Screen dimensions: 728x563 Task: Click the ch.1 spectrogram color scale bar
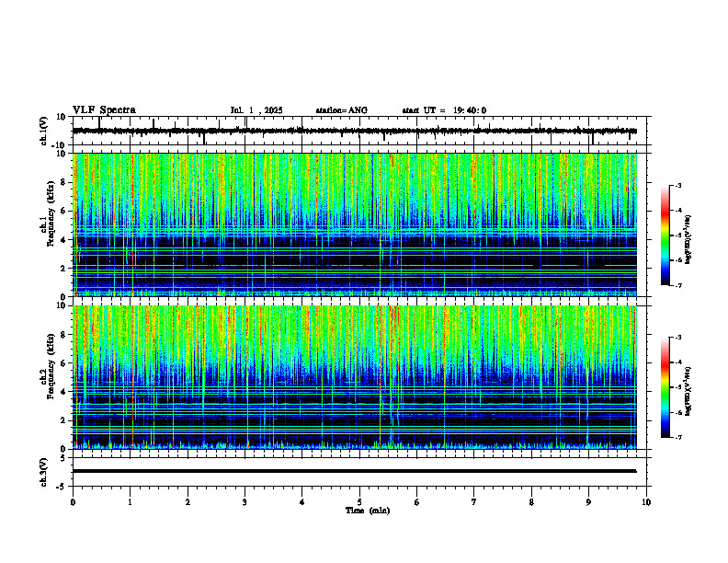tap(665, 236)
